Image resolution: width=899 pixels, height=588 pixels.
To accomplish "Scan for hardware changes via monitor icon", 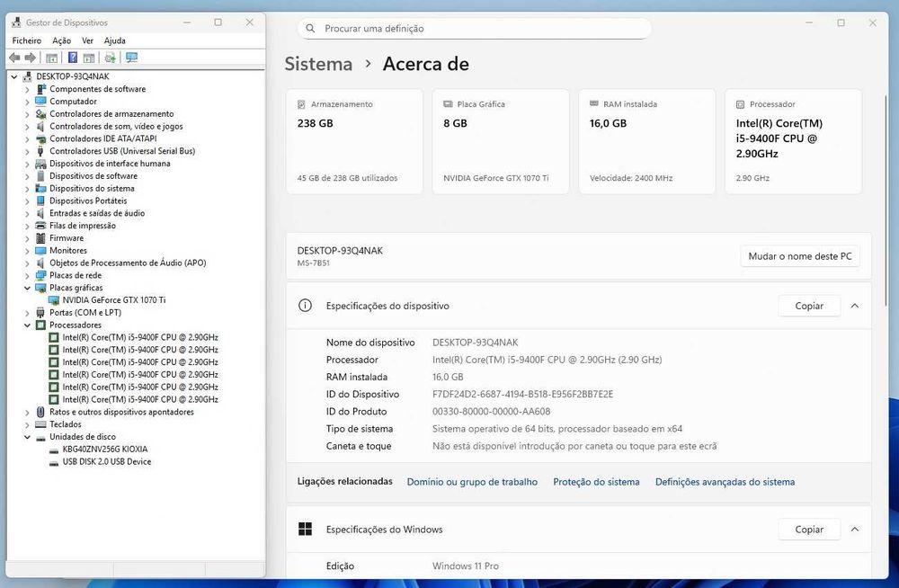I will click(x=132, y=58).
